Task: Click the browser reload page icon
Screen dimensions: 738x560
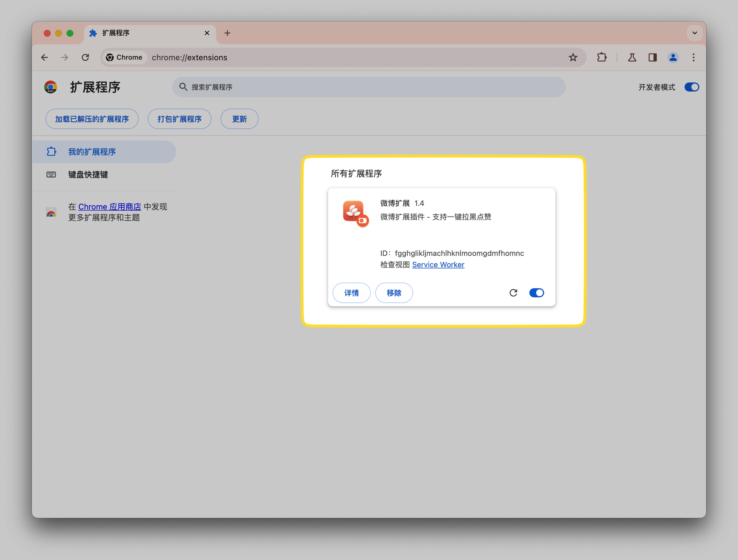Action: [x=86, y=57]
